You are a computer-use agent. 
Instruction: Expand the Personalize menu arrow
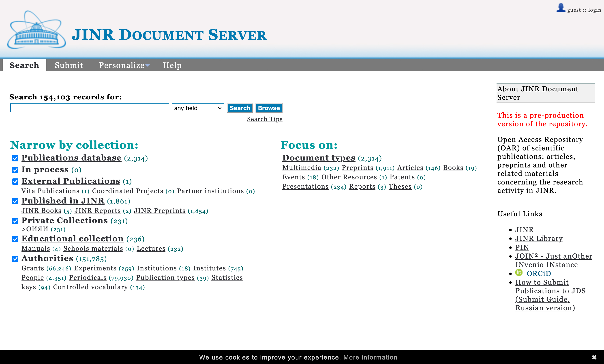[147, 65]
